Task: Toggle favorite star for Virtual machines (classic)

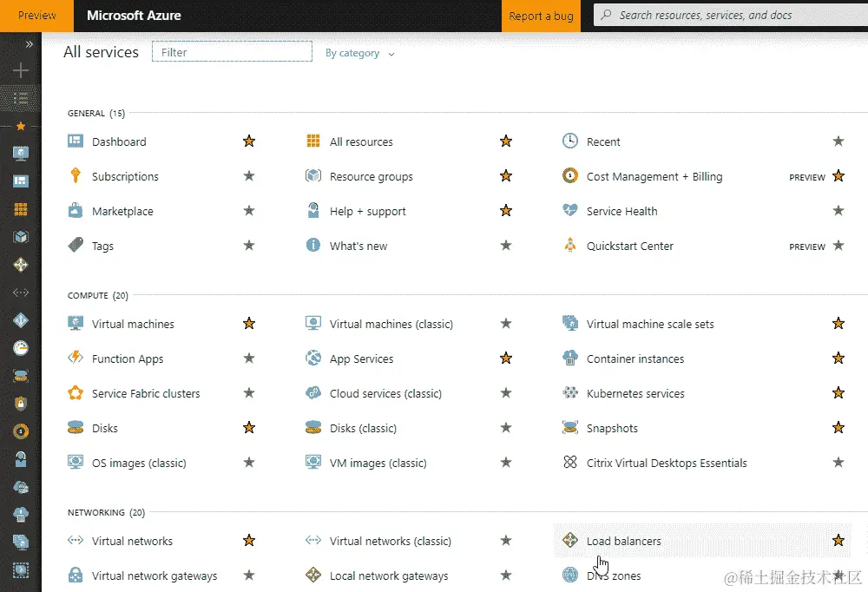Action: point(506,324)
